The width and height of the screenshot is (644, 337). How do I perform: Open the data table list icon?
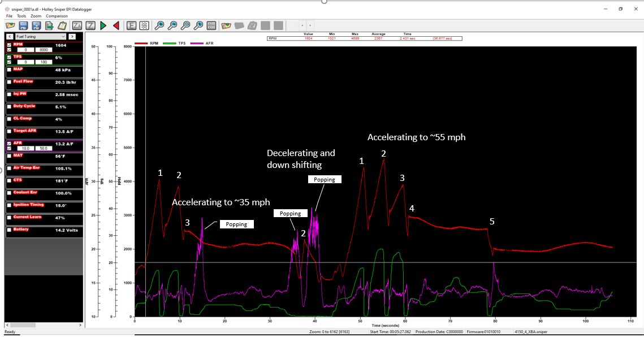click(x=211, y=25)
